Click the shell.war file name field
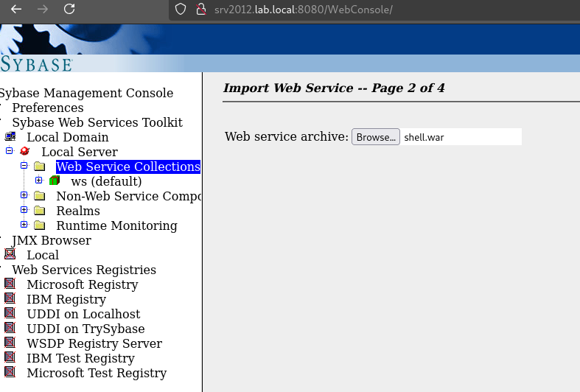The image size is (580, 392). pos(461,137)
